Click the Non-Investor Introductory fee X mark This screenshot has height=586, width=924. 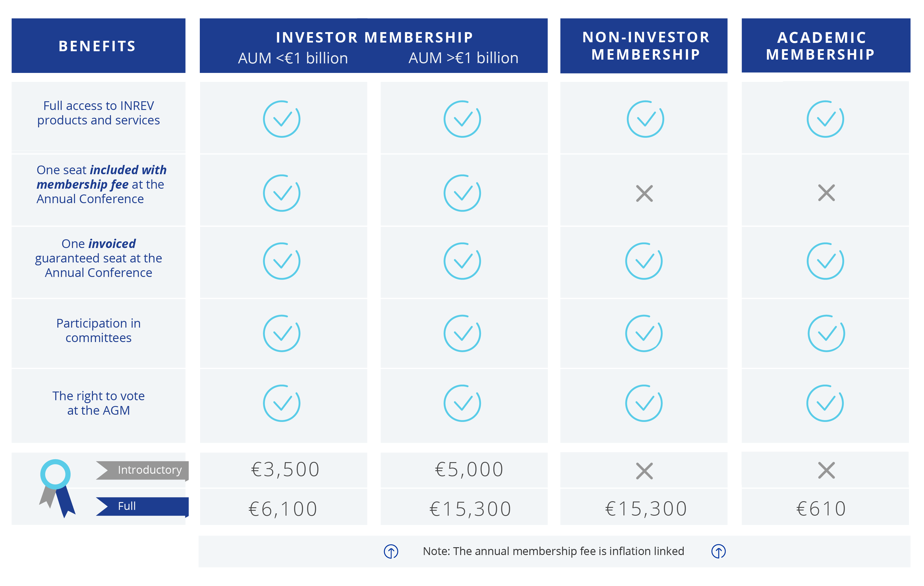[x=644, y=471]
